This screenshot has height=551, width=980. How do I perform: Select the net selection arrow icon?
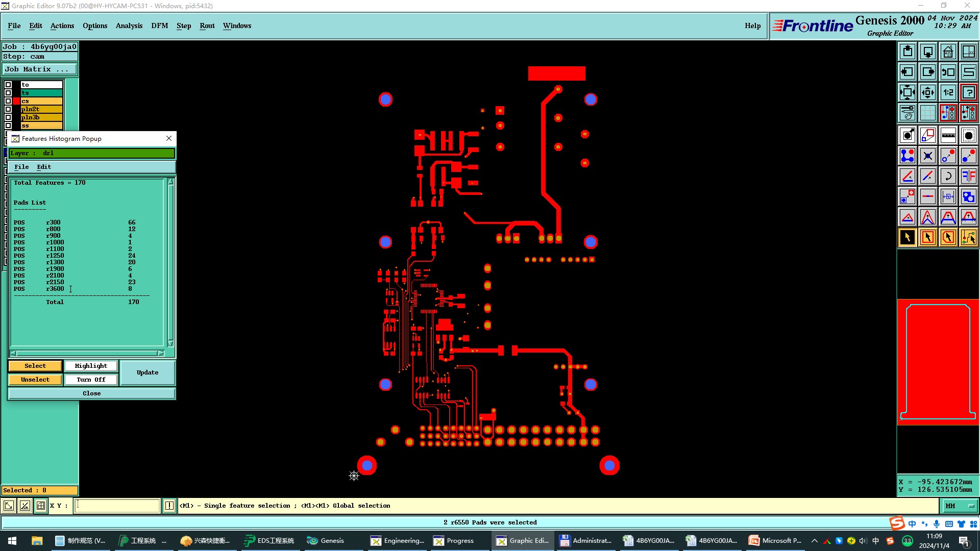click(x=968, y=237)
